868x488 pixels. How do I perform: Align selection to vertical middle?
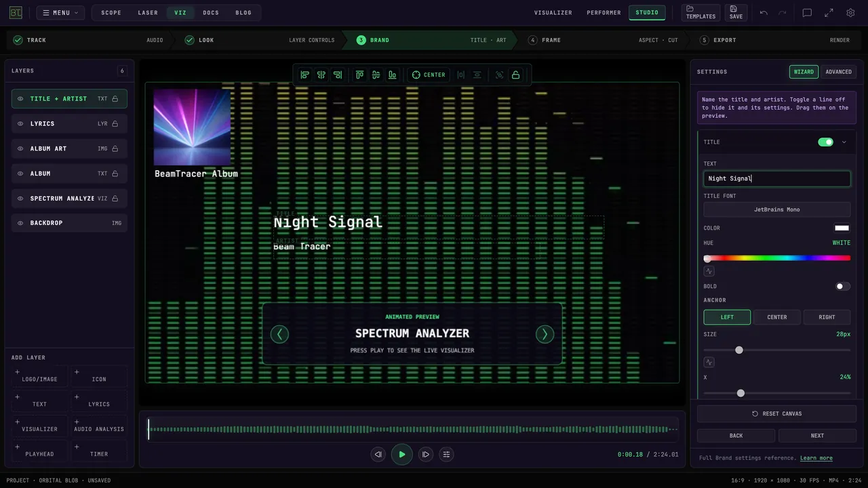(x=376, y=75)
